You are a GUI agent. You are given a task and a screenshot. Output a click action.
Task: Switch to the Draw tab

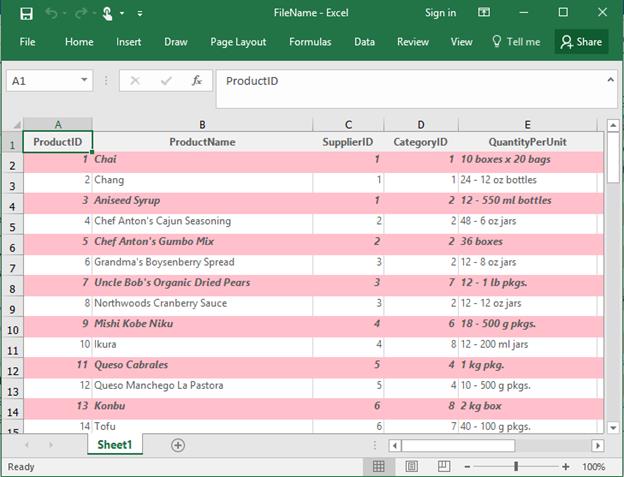click(x=176, y=42)
